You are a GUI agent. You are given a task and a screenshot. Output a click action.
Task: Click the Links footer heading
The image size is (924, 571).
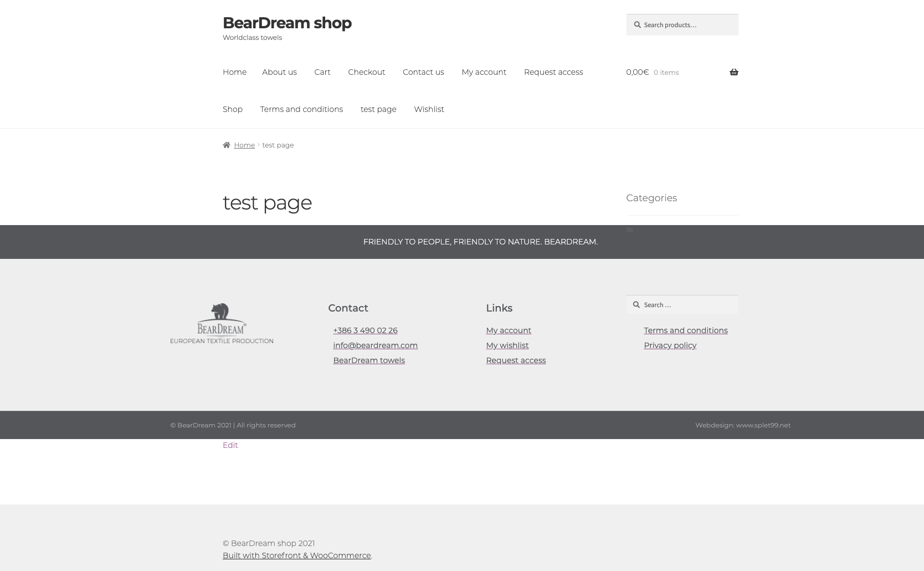tap(499, 308)
